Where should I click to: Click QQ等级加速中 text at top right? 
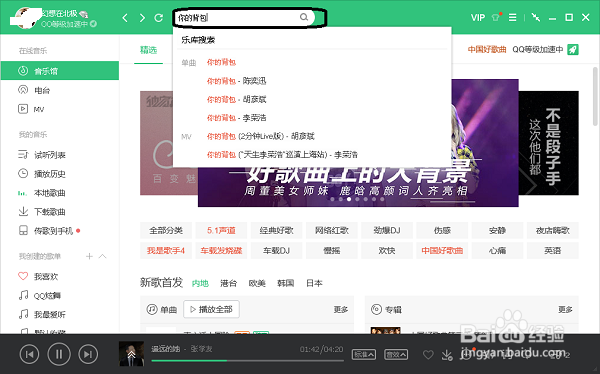(538, 49)
